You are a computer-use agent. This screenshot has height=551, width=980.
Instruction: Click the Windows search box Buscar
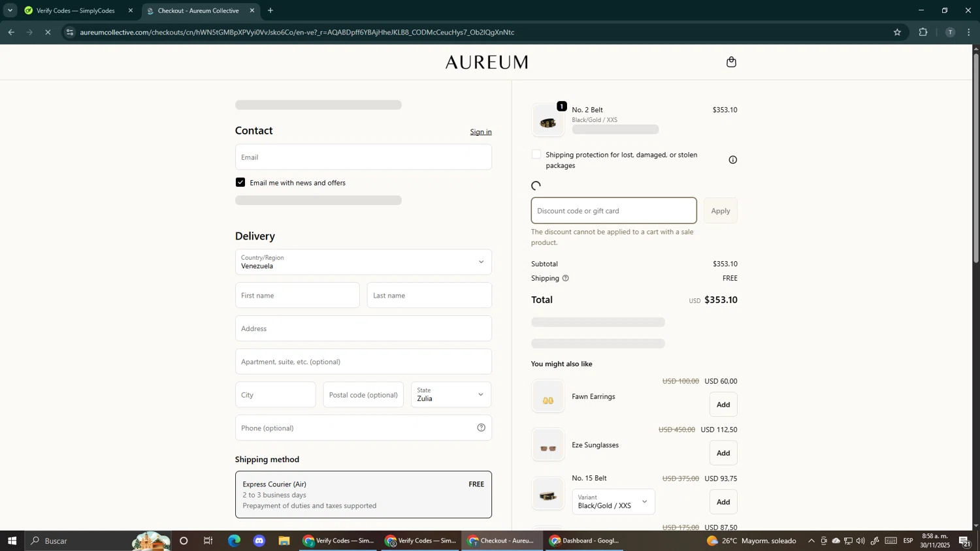click(x=98, y=541)
